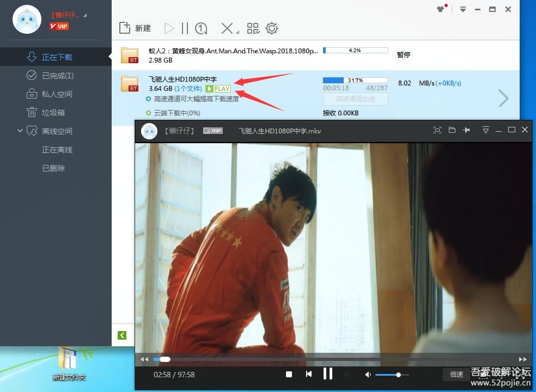Image resolution: width=536 pixels, height=392 pixels.
Task: Open file folder icon in player title bar
Action: tap(452, 130)
